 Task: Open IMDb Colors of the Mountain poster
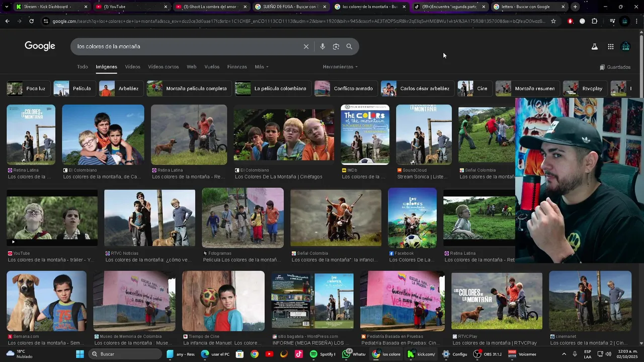(x=365, y=135)
